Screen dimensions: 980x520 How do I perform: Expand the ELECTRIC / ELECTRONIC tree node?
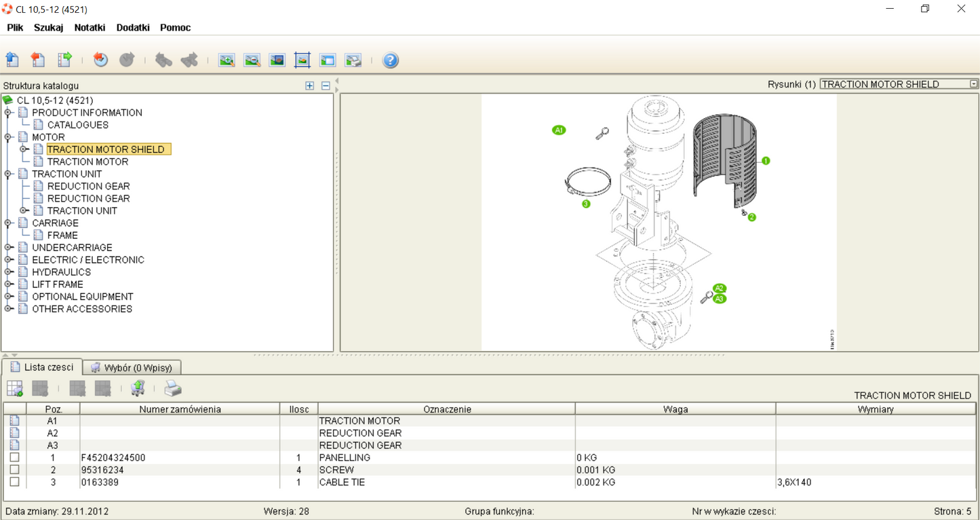(9, 260)
